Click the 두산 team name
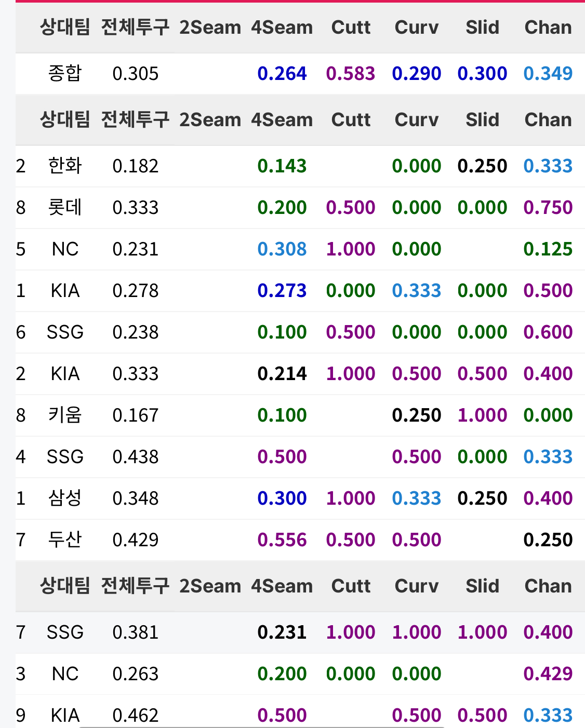Screen dimensions: 585x728 [x=65, y=540]
